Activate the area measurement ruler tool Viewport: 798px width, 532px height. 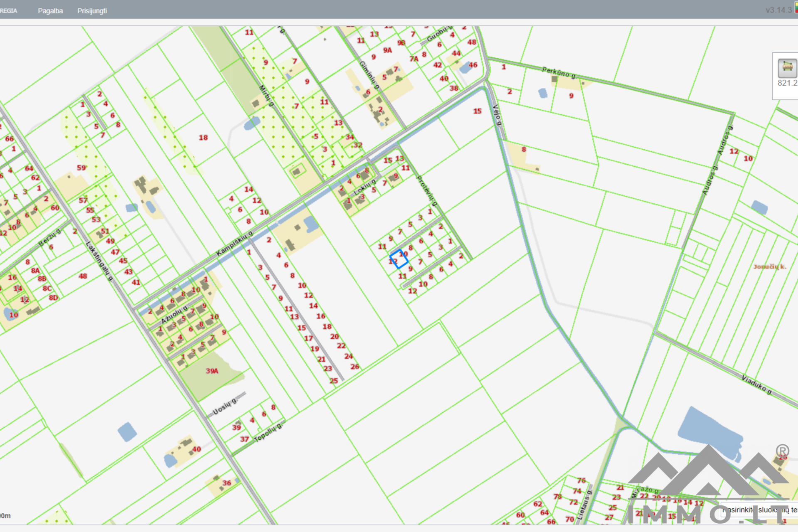[787, 67]
